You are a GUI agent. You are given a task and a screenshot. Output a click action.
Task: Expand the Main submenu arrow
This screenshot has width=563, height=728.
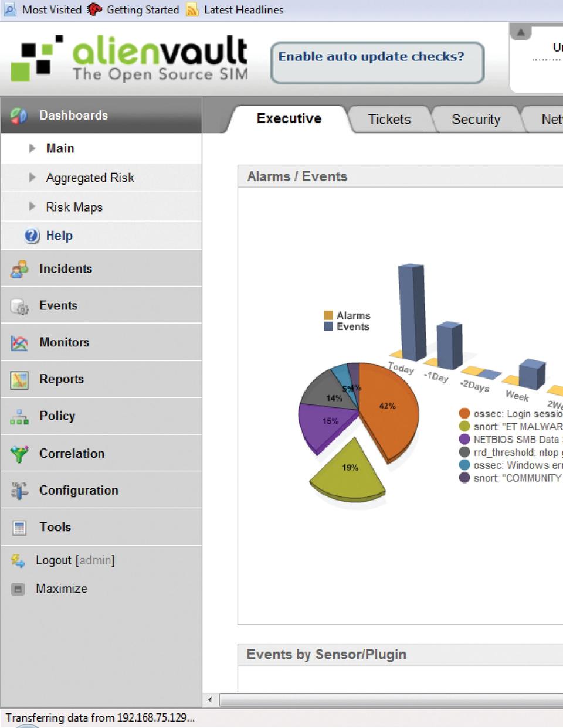coord(32,148)
